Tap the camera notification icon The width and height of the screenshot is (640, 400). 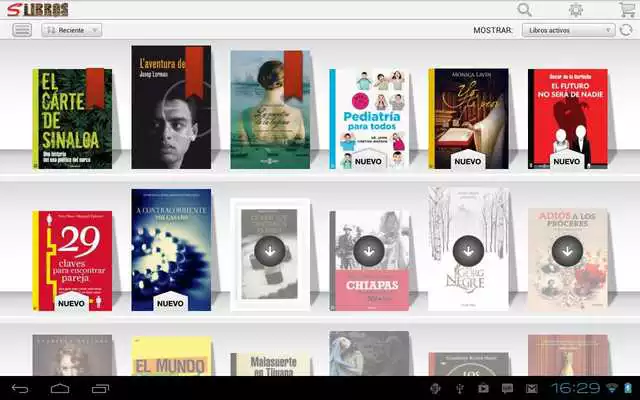point(484,388)
